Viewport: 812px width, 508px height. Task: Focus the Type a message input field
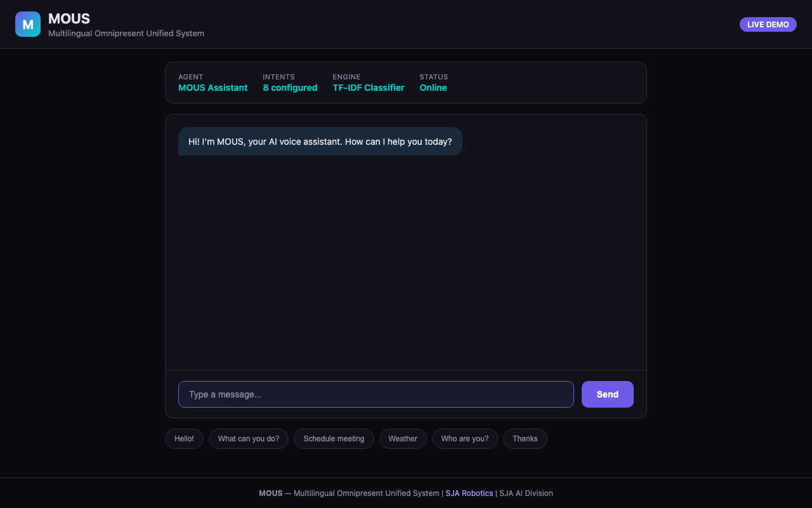376,394
